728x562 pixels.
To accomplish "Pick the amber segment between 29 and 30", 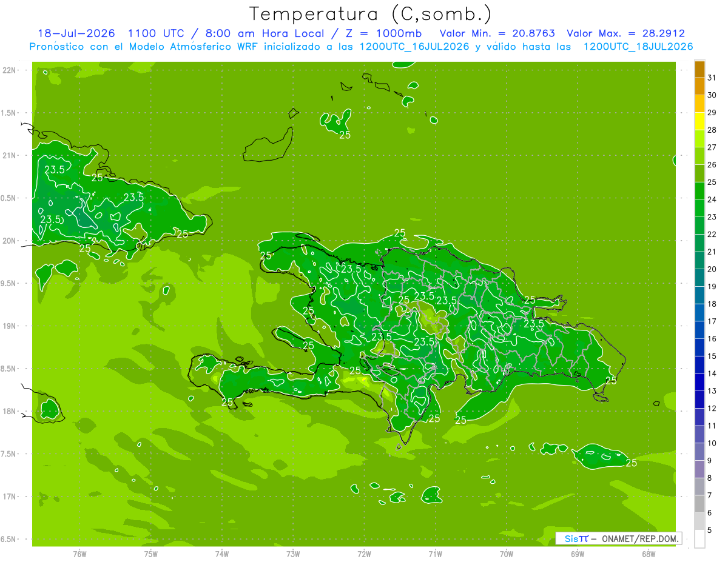I will (x=699, y=104).
